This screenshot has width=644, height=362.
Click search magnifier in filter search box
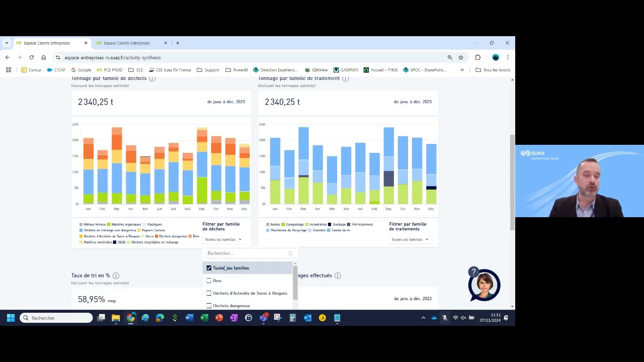[x=290, y=253]
